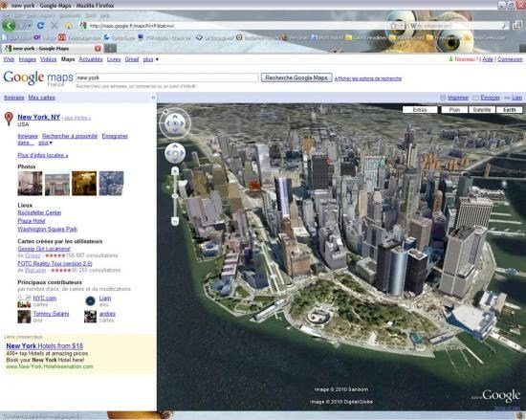Click the center of the map pan control
Screen dimensions: 526x420
click(175, 153)
